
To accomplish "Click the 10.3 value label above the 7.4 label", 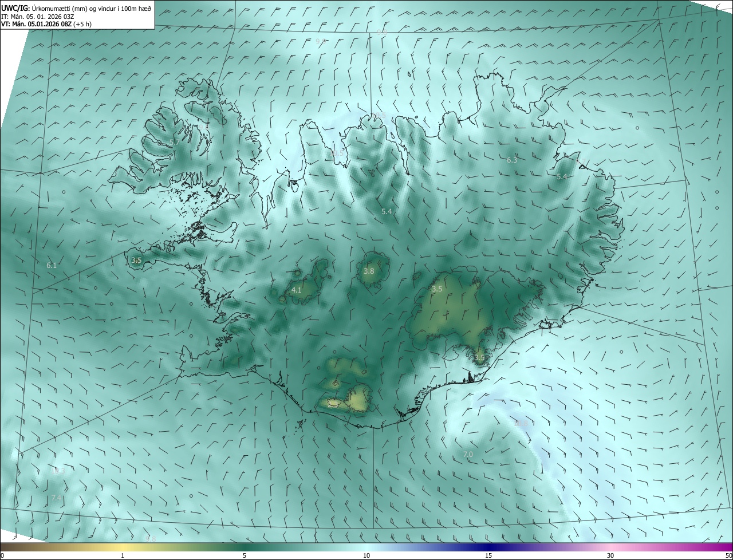I will click(x=58, y=471).
